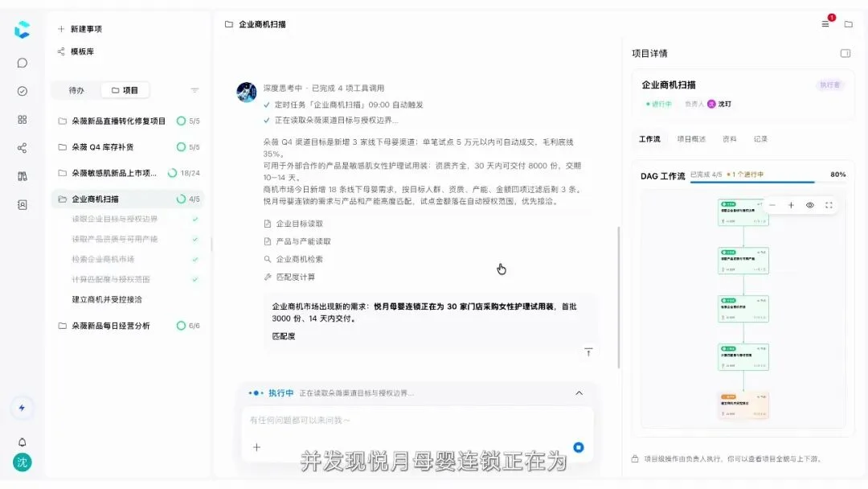Image resolution: width=868 pixels, height=489 pixels.
Task: Collapse the 项目详情 panel icon
Action: coord(845,53)
